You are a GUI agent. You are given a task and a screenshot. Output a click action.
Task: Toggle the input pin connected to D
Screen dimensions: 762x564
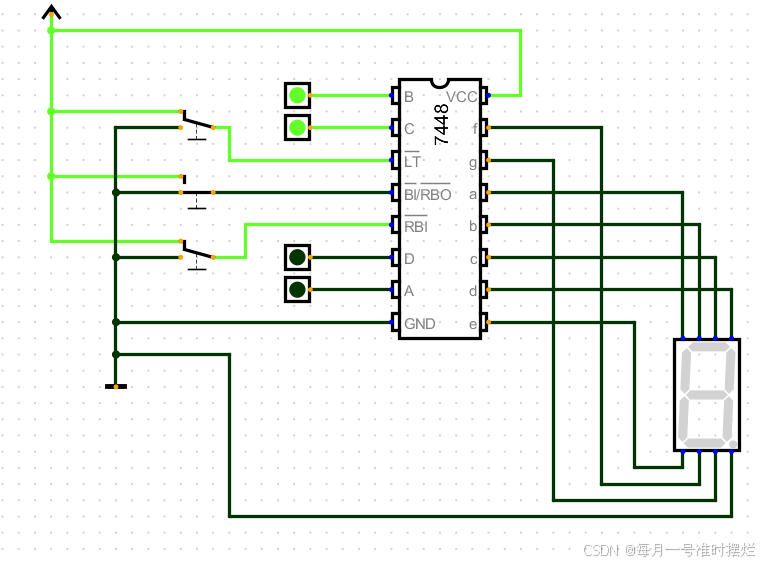coord(297,257)
